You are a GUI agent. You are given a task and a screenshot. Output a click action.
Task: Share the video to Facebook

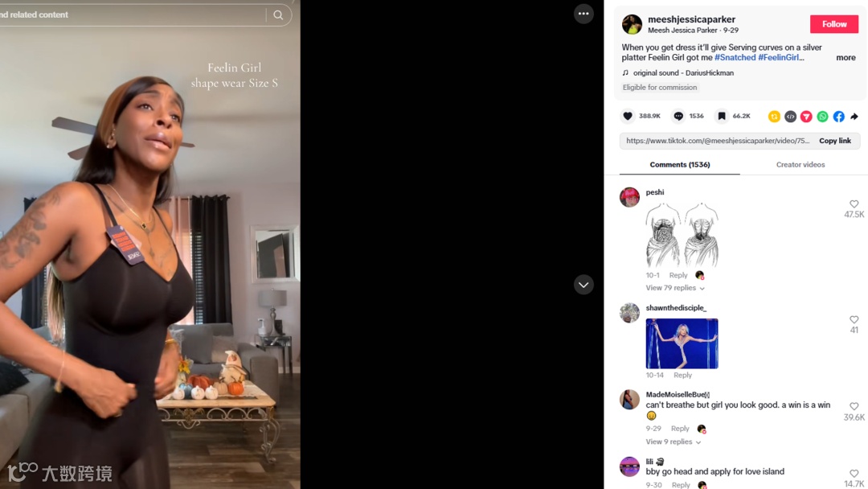pos(838,117)
